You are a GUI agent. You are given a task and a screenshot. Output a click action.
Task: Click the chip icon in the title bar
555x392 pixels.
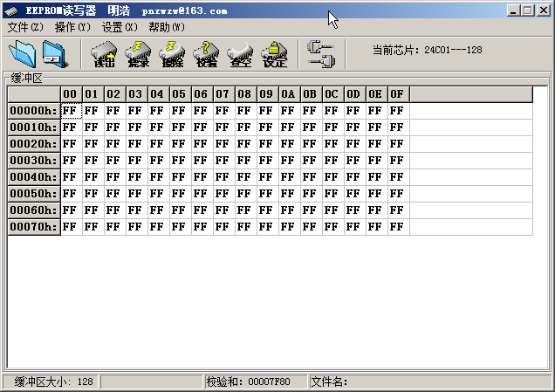(12, 11)
